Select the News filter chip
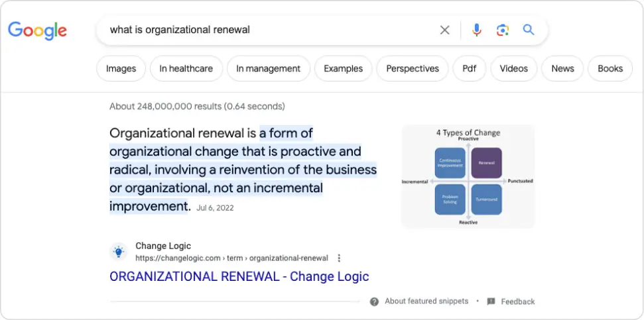This screenshot has width=644, height=320. click(562, 68)
